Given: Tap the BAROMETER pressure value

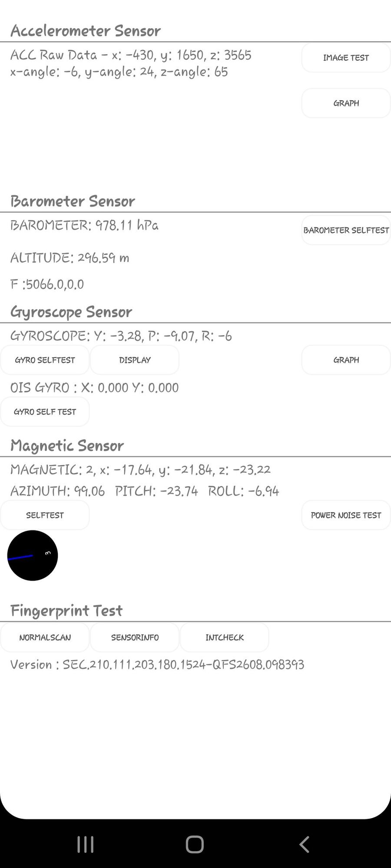Looking at the screenshot, I should [84, 225].
